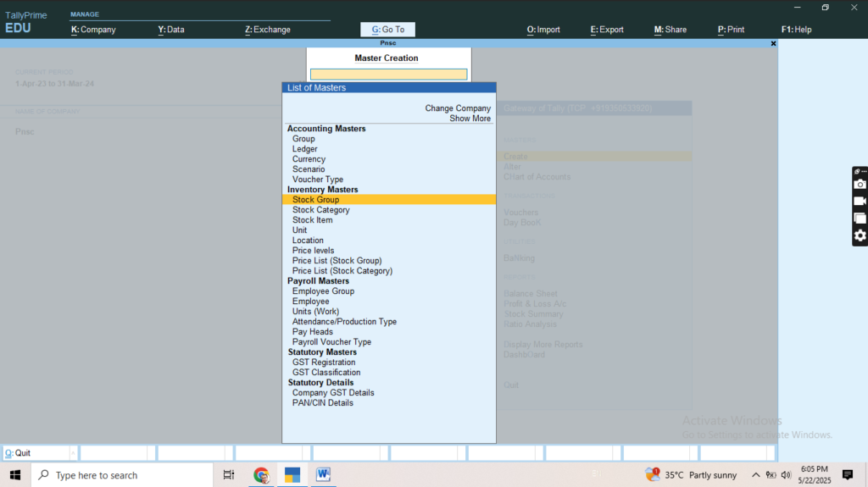
Task: Select Stock Category master
Action: (x=321, y=210)
